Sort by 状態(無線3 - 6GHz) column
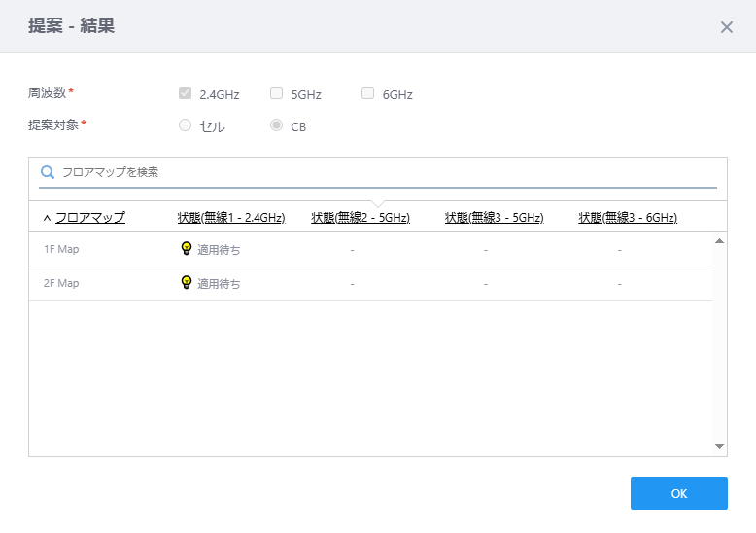 pos(628,218)
